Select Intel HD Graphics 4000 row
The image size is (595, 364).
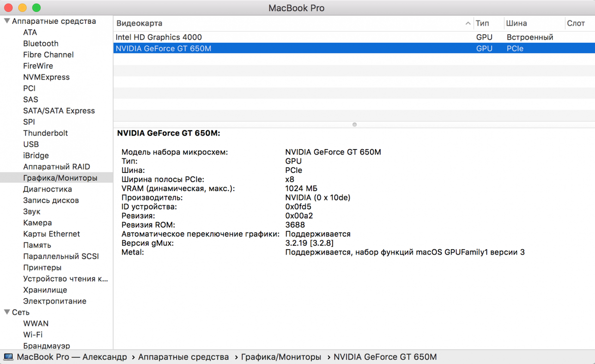(354, 37)
